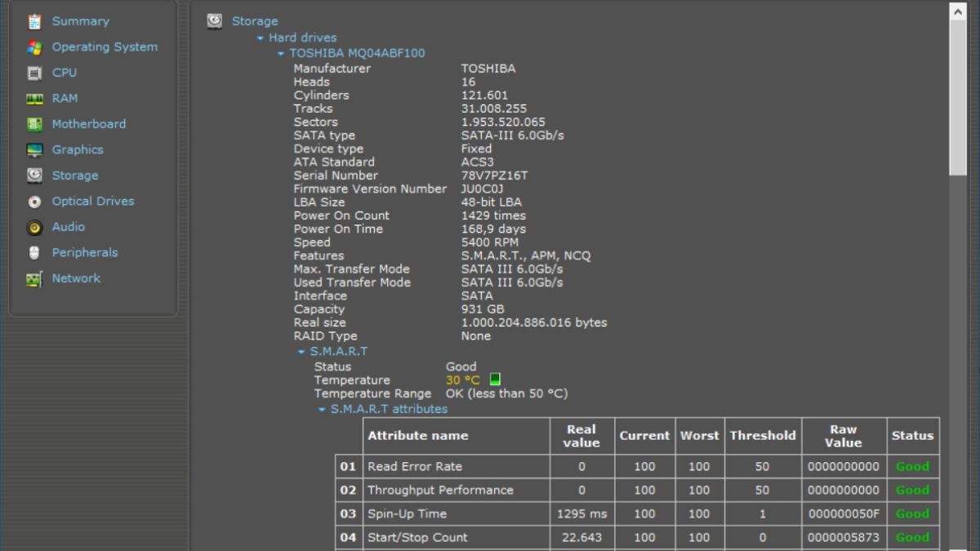Click the Temperature Range OK text
The image size is (980, 551).
click(x=506, y=393)
